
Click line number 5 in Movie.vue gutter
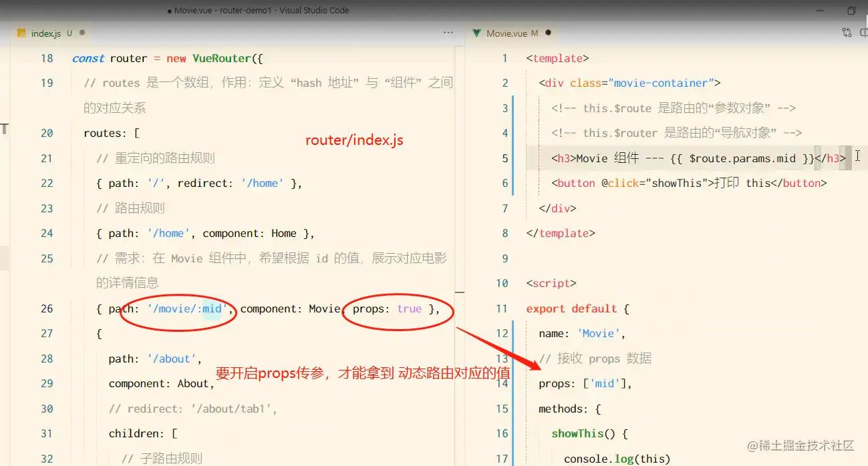(x=505, y=158)
